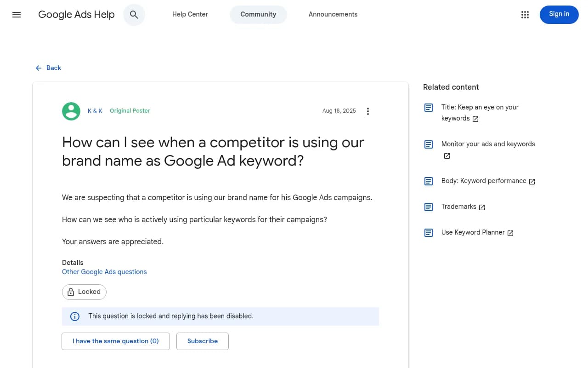Click the padlock icon in Locked chip
588x368 pixels.
coord(71,292)
